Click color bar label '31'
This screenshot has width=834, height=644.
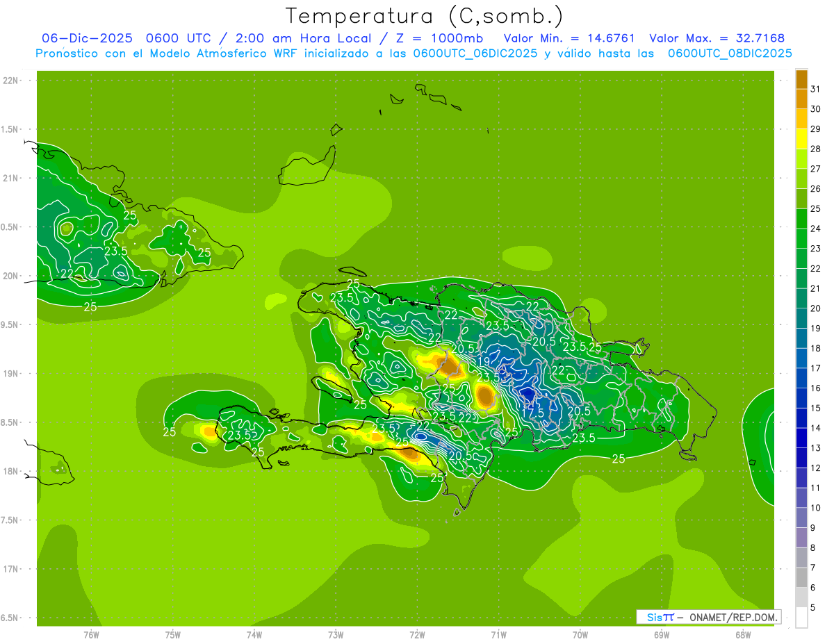pyautogui.click(x=815, y=89)
